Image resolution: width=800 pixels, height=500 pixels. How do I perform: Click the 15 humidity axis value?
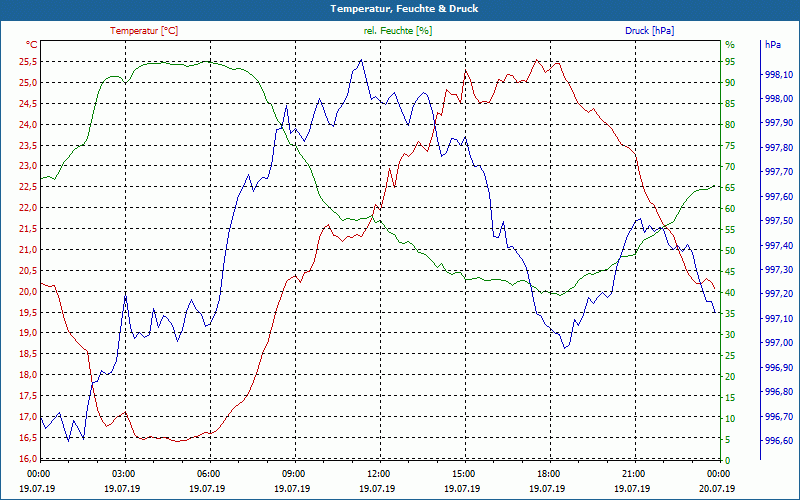click(730, 397)
